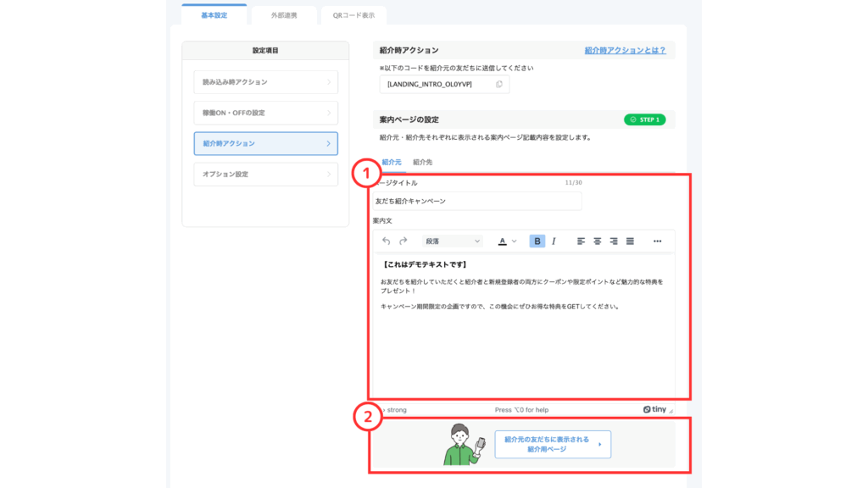The height and width of the screenshot is (488, 868).
Task: Open the 紹介時アクションとは？ help link
Action: [x=625, y=51]
